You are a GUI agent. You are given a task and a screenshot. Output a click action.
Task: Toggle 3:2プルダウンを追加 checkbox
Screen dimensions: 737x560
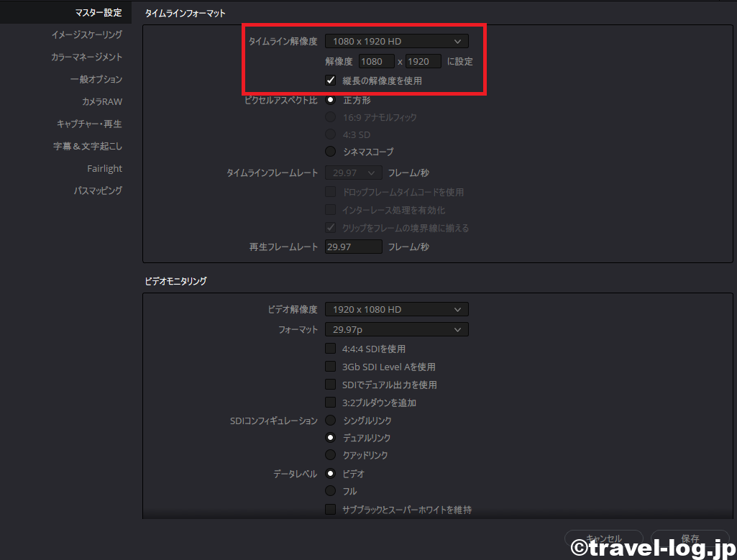click(331, 403)
